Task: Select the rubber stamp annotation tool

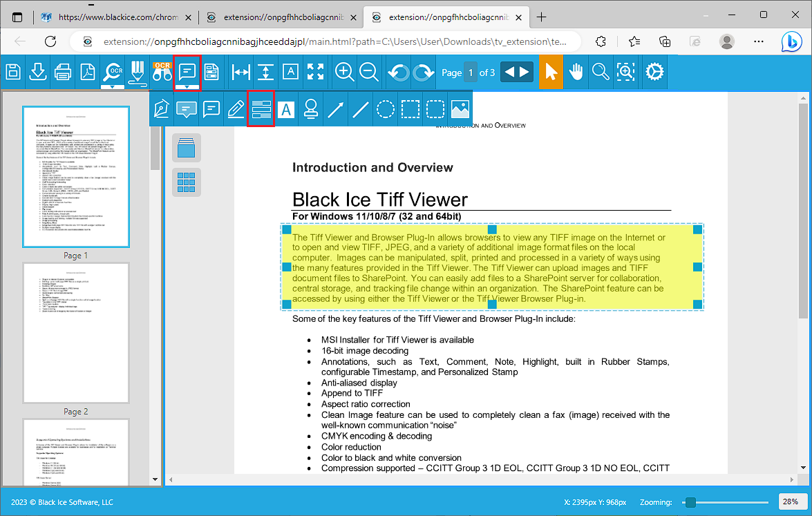Action: (x=311, y=109)
